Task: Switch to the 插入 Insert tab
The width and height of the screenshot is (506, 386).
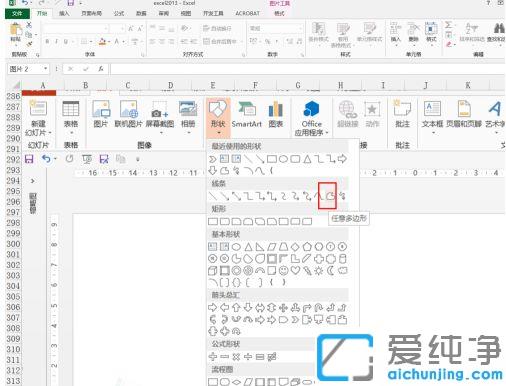Action: click(x=64, y=13)
